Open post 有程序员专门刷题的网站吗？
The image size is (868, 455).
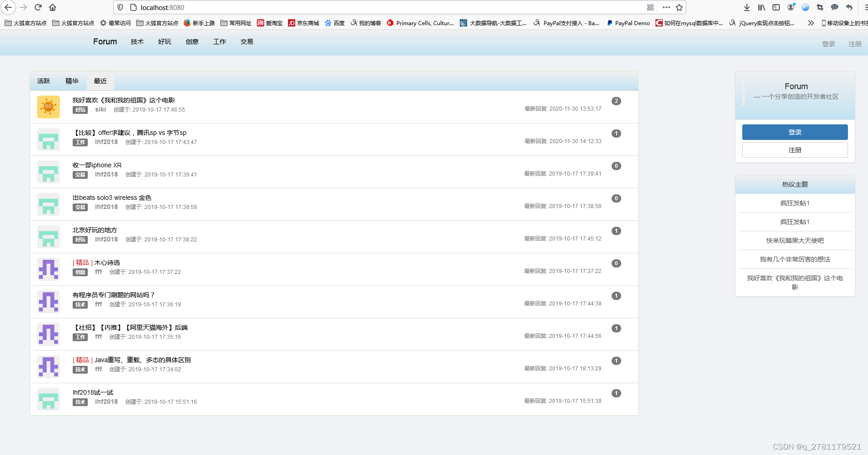click(114, 295)
